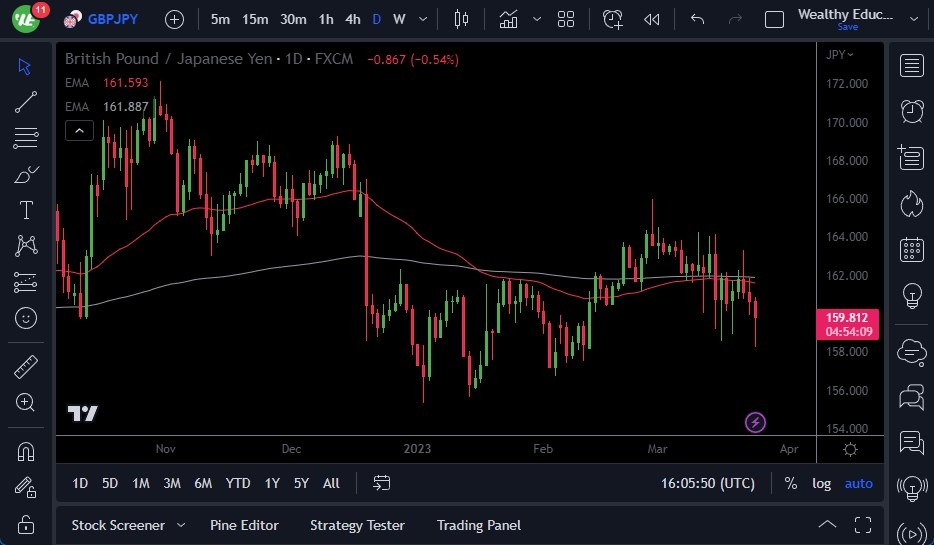The width and height of the screenshot is (934, 545).
Task: Toggle percent scale mode
Action: pos(790,483)
